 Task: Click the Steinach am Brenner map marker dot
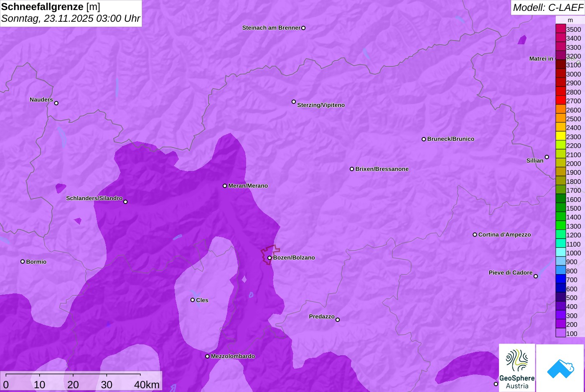pos(303,28)
